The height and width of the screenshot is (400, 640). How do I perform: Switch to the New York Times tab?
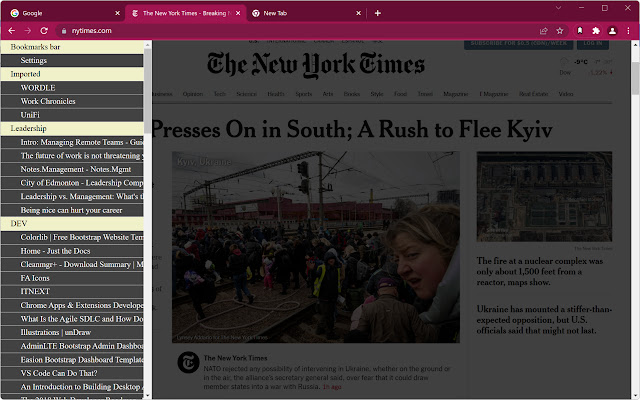pos(186,13)
